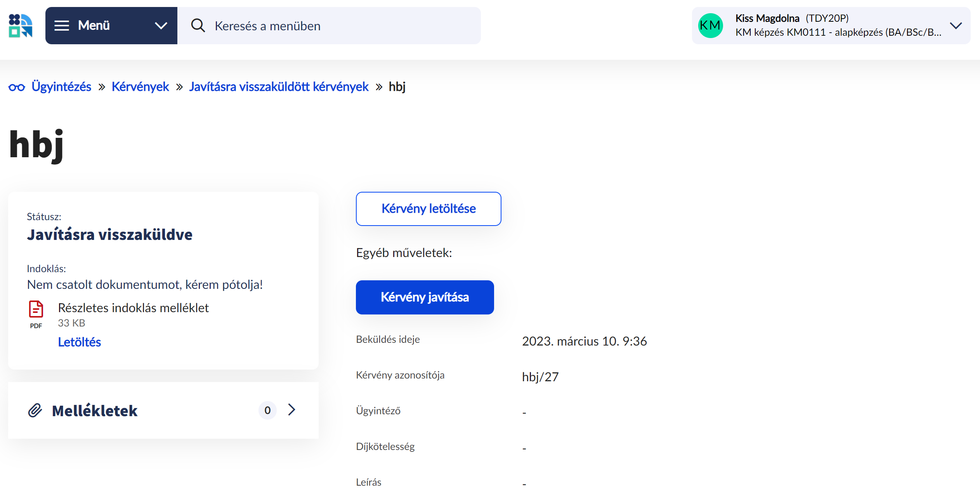Expand the Mellékletek section with its arrow

point(291,410)
